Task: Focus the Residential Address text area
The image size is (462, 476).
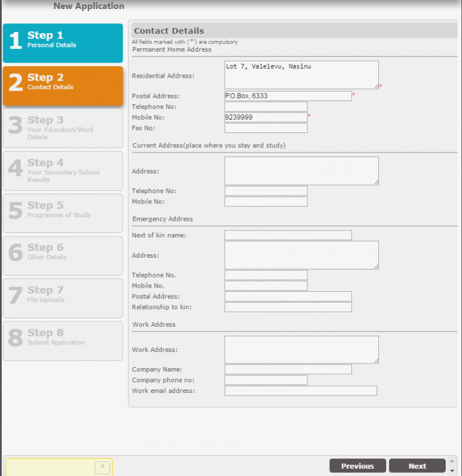Action: click(x=301, y=75)
